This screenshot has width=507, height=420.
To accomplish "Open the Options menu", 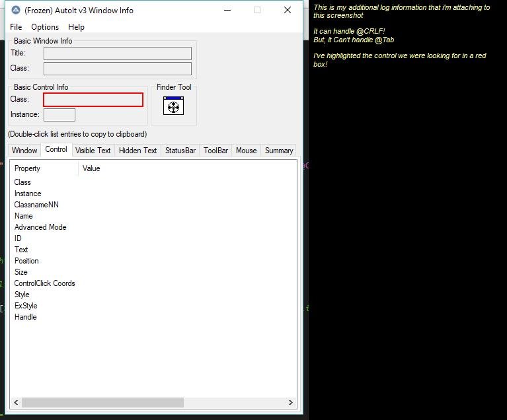I will pyautogui.click(x=45, y=27).
